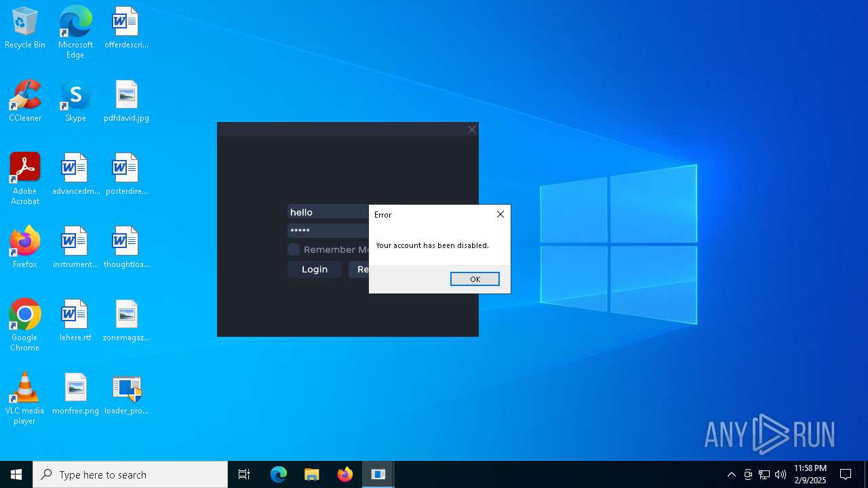
Task: Select the loader_pro... executable icon
Action: 126,394
